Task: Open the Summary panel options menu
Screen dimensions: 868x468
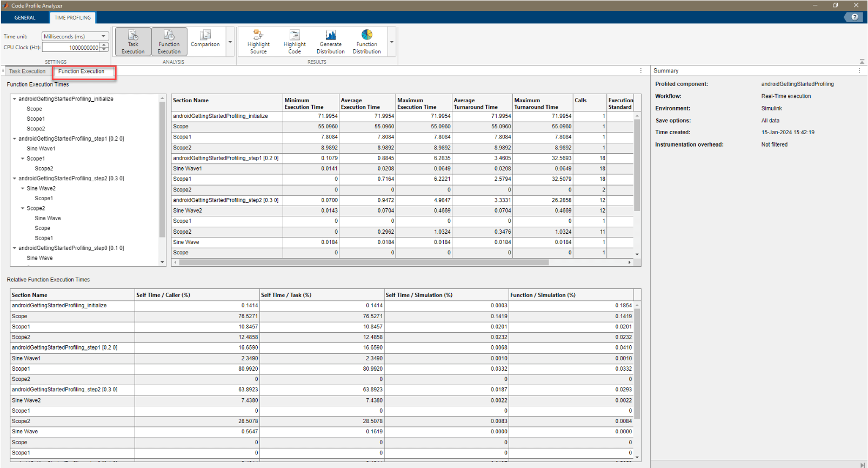Action: point(859,71)
